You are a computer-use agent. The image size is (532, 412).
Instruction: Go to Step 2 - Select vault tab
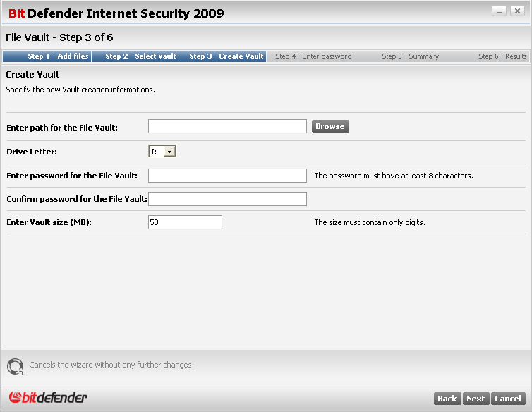135,56
